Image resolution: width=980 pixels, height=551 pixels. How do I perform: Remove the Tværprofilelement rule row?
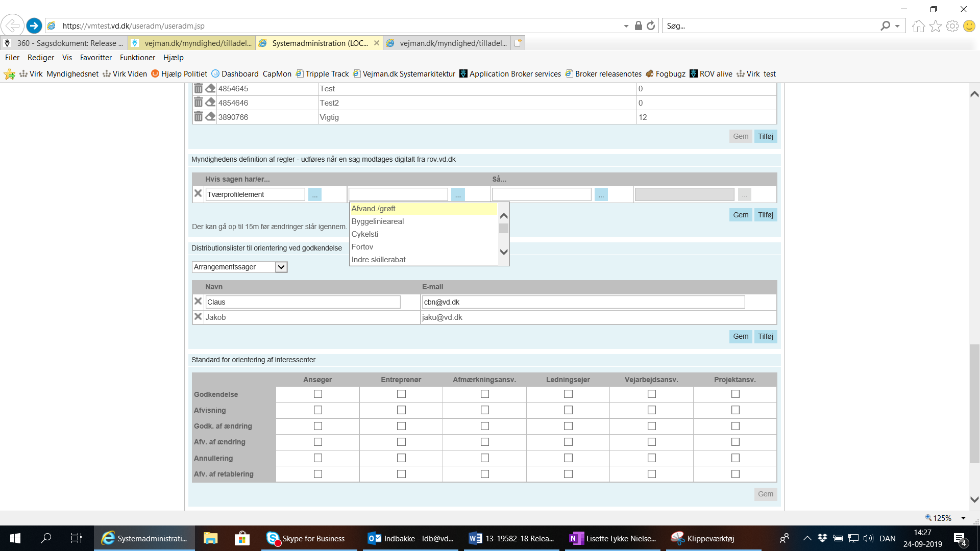(198, 193)
